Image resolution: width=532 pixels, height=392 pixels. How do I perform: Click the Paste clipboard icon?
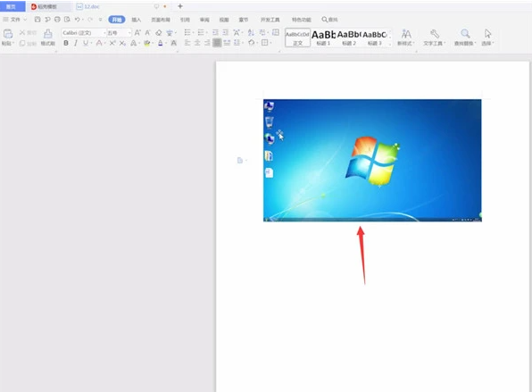coord(8,34)
